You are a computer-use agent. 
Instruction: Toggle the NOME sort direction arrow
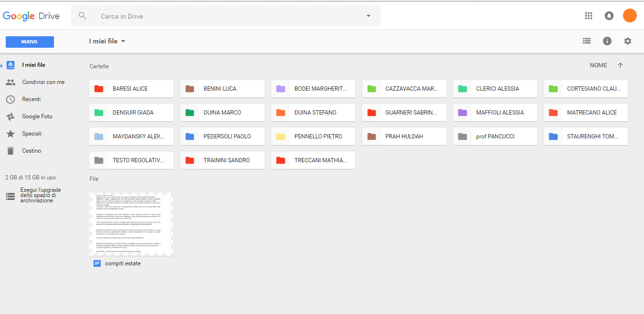[x=620, y=65]
